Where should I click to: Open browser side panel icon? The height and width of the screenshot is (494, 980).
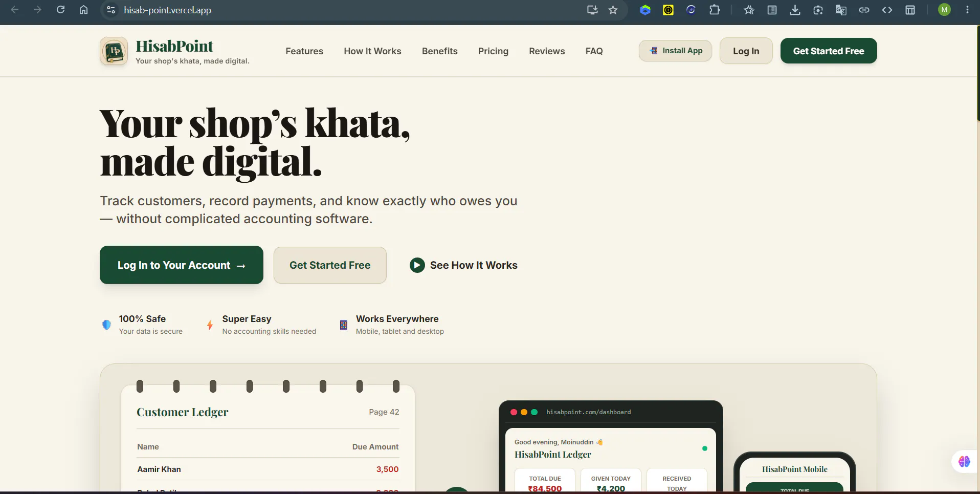coord(910,10)
